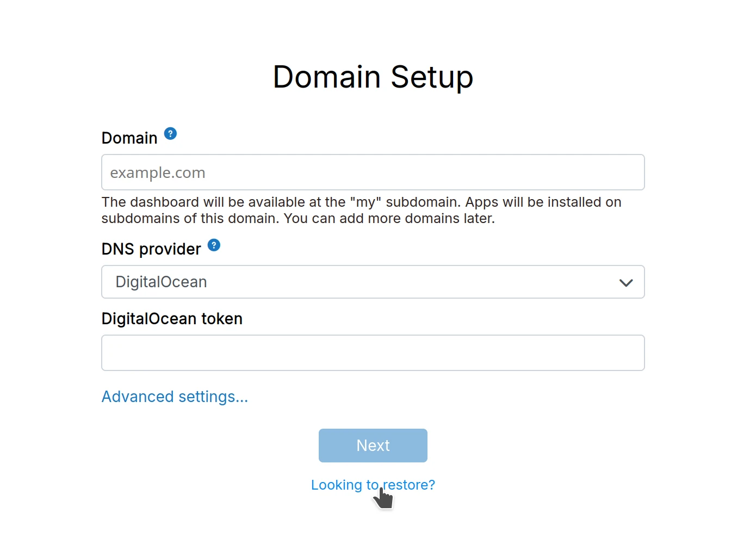Click the example.com placeholder text
This screenshot has height=550, width=756.
point(158,173)
